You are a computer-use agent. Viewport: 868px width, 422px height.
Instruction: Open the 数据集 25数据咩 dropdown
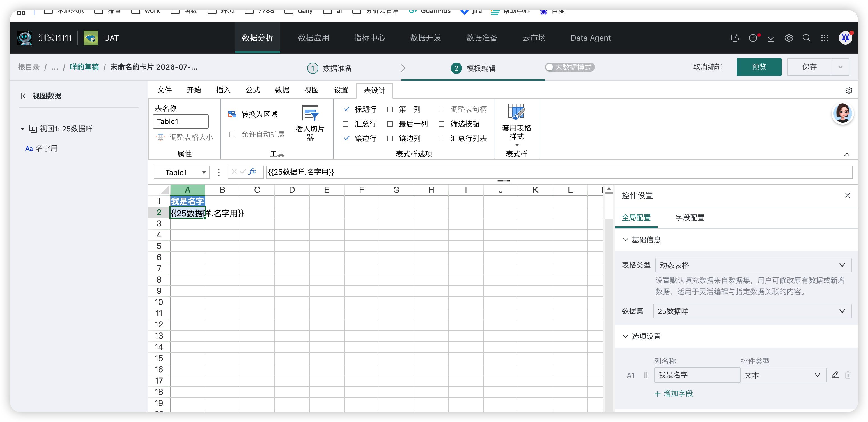tap(752, 311)
